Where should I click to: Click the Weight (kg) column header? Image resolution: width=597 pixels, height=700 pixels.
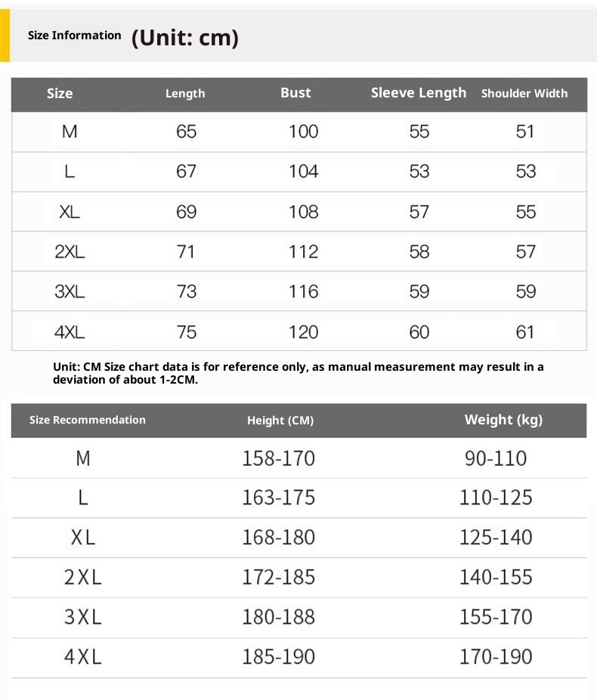click(x=503, y=420)
